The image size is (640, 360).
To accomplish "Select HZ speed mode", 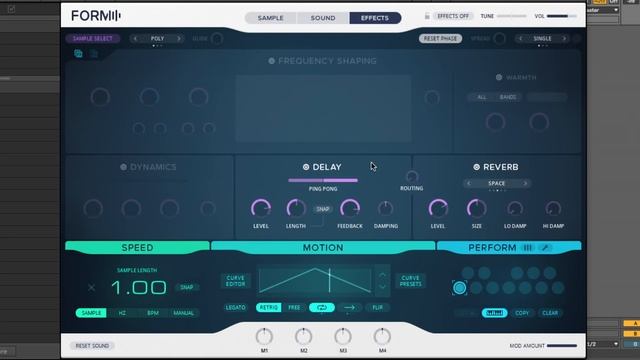I will (122, 313).
